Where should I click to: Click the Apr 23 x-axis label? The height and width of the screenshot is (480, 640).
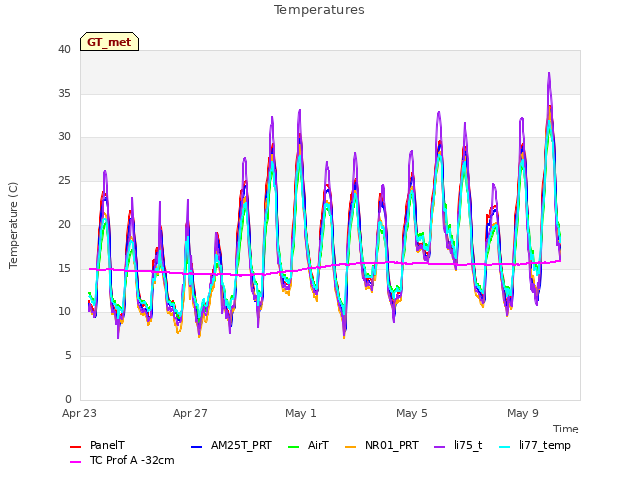pos(80,413)
